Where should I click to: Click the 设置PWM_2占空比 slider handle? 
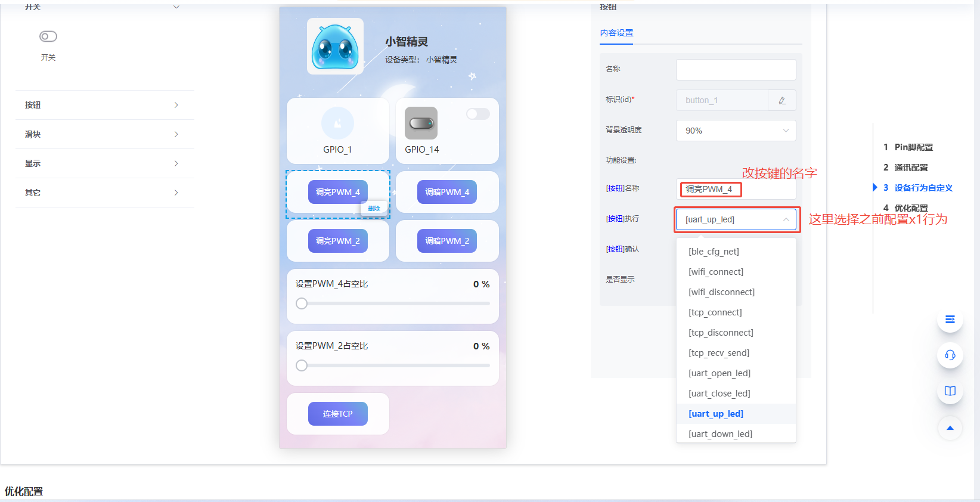(302, 365)
